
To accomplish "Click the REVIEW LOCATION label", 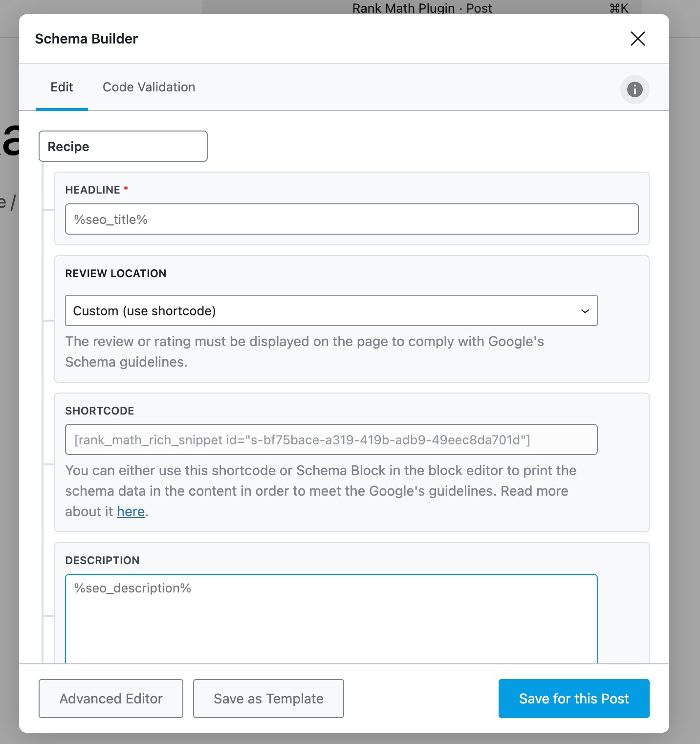I will [x=116, y=273].
